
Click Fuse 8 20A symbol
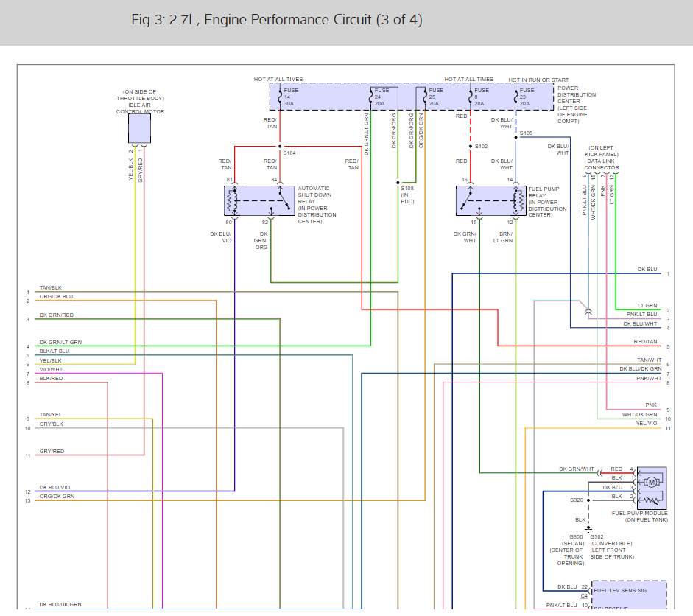pyautogui.click(x=471, y=97)
